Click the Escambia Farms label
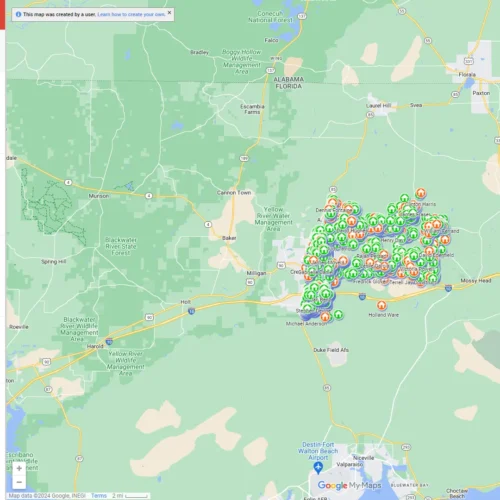Image resolution: width=500 pixels, height=500 pixels. click(x=252, y=109)
